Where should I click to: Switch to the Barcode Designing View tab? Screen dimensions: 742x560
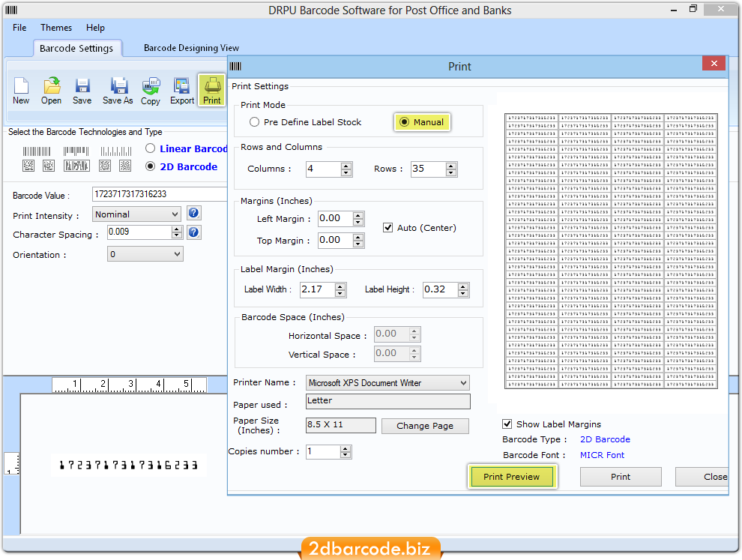tap(191, 48)
